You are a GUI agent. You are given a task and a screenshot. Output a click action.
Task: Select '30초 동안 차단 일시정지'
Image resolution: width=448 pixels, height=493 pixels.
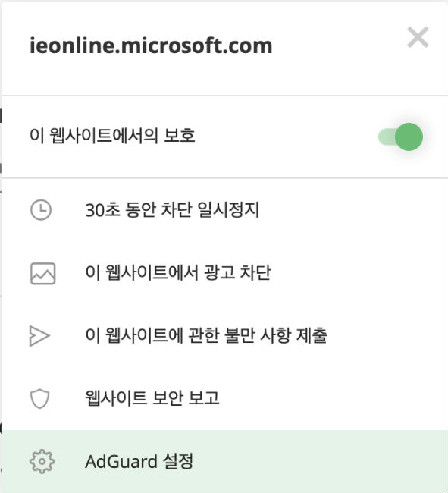pos(172,209)
